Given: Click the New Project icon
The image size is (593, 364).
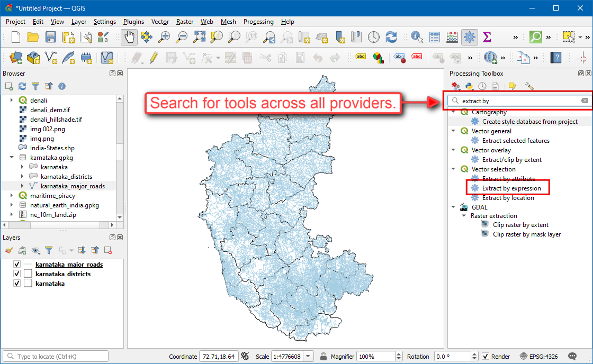Looking at the screenshot, I should 15,37.
